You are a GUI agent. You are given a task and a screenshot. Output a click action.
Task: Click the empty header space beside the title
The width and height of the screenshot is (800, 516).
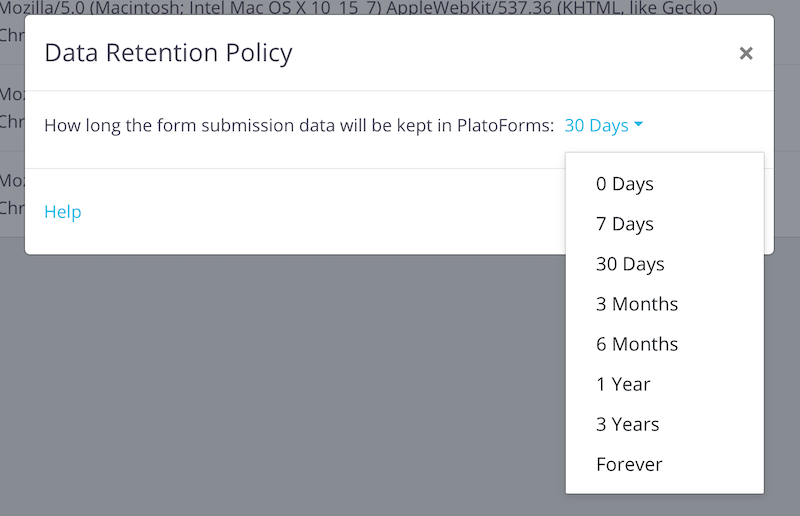tap(500, 53)
